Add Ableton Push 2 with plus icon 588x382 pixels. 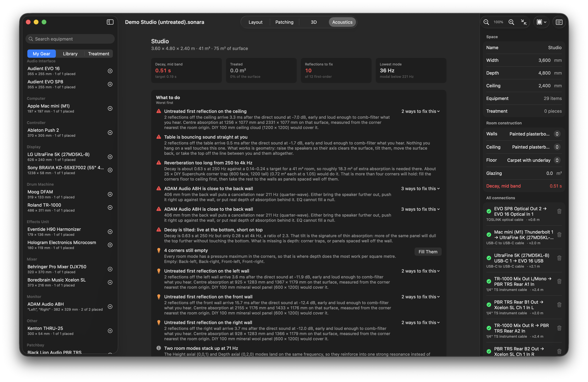tap(110, 133)
